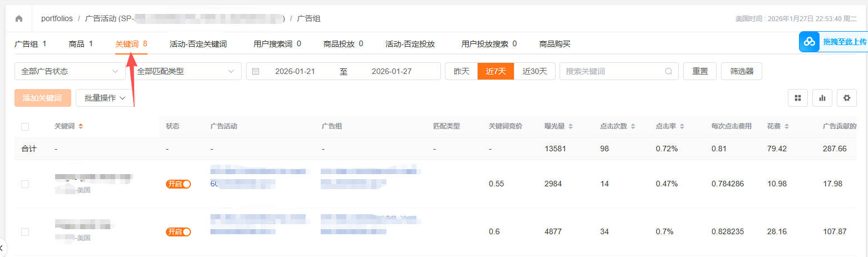This screenshot has width=868, height=257.
Task: Click the search magnifier icon
Action: click(x=669, y=72)
